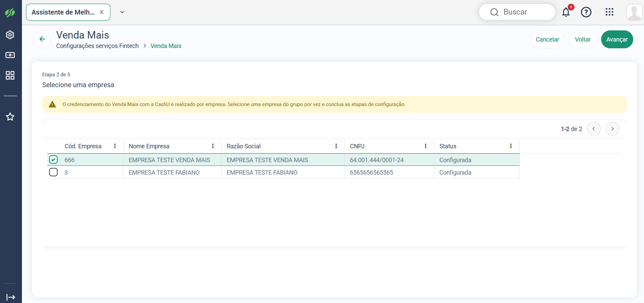Image resolution: width=644 pixels, height=303 pixels.
Task: Click the Cancelar button
Action: (547, 40)
